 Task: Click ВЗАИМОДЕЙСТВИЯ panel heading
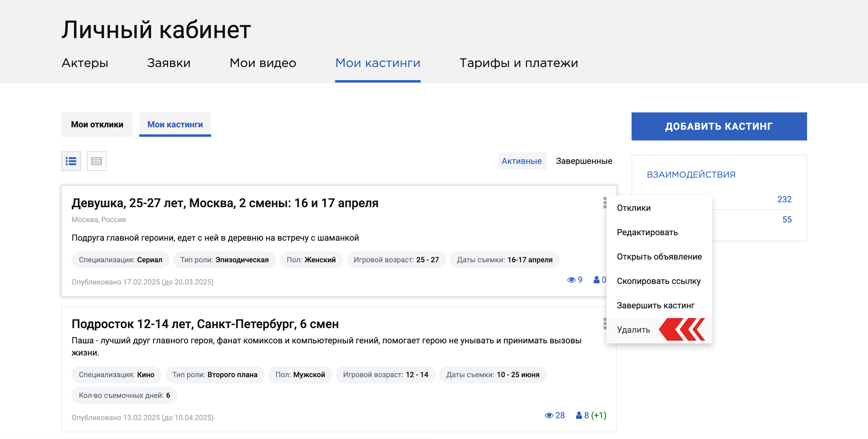pyautogui.click(x=691, y=175)
